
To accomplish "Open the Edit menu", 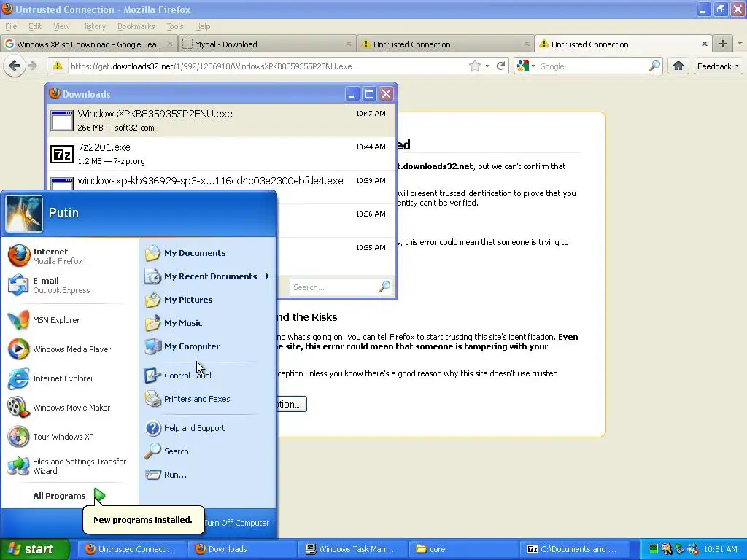I will tap(35, 26).
